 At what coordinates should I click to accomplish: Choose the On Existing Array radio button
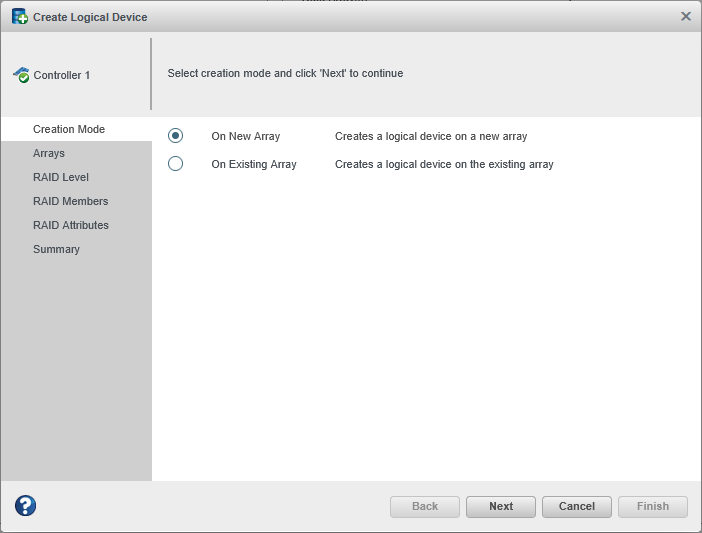[176, 164]
